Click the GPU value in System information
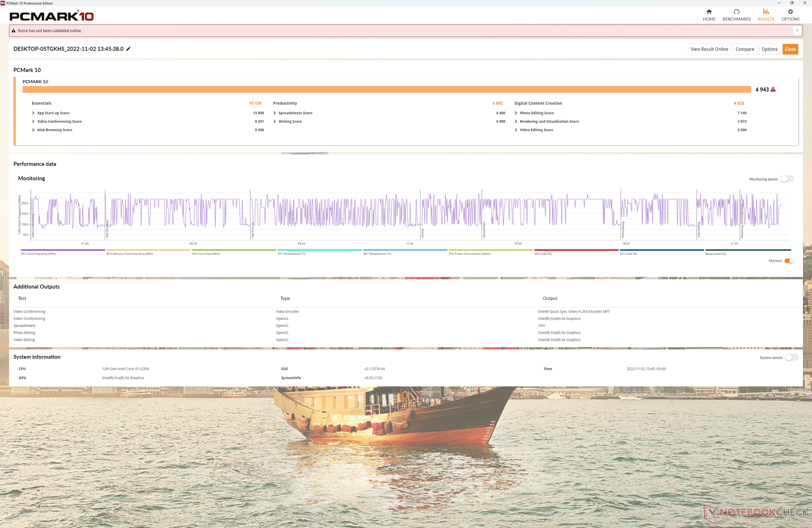This screenshot has height=528, width=812. 123,378
